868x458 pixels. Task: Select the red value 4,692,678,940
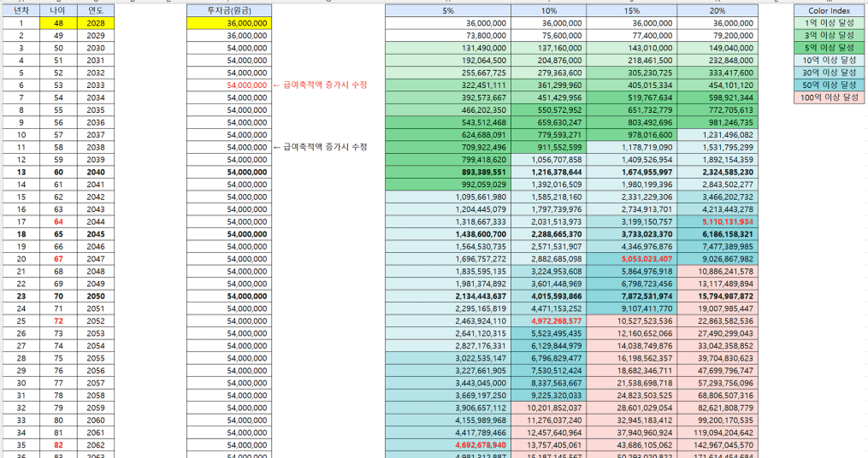click(x=448, y=444)
